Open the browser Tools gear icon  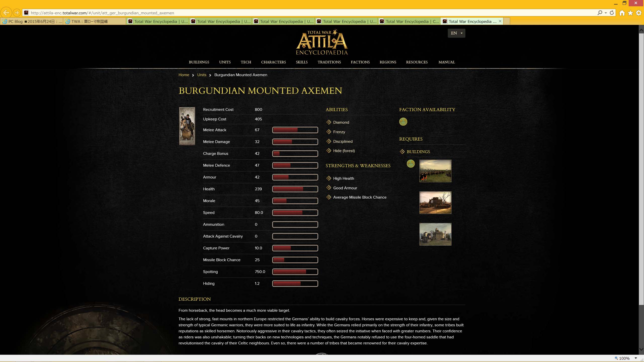(x=639, y=13)
